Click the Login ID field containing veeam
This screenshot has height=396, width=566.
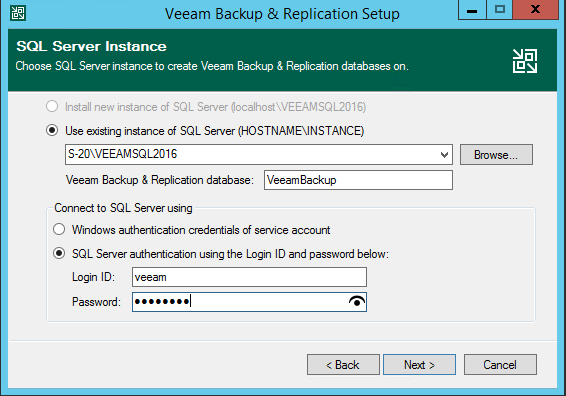249,277
